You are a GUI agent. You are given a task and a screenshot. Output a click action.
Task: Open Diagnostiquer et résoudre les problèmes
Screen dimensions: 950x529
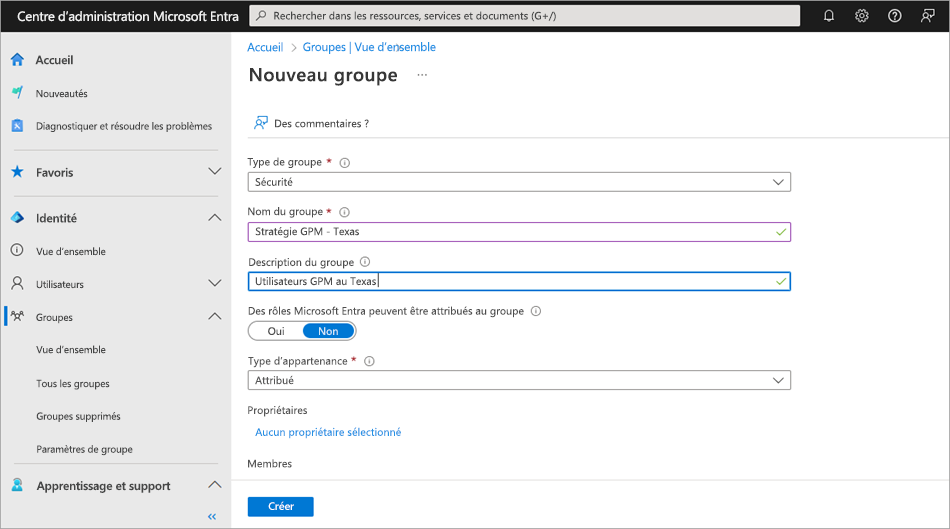click(x=124, y=126)
